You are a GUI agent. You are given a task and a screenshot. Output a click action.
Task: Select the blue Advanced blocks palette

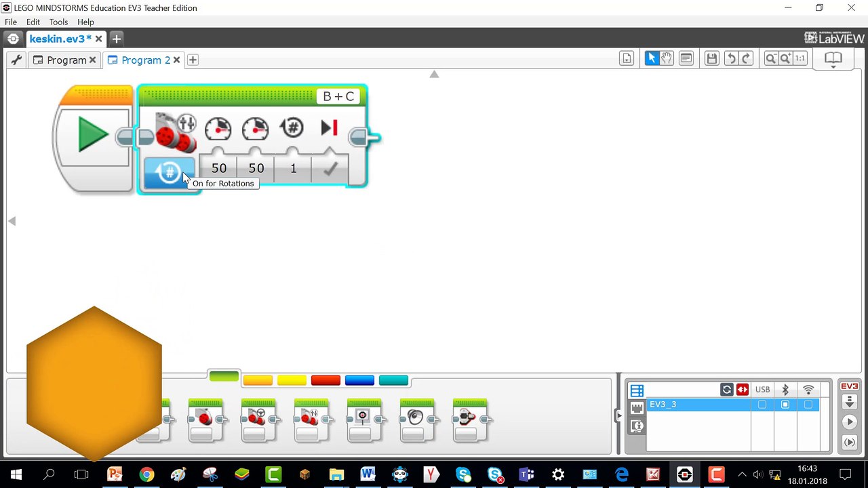pyautogui.click(x=359, y=380)
